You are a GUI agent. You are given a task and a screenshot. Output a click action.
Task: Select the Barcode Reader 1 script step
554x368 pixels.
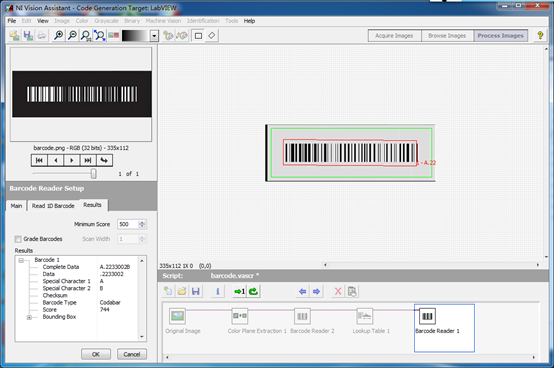point(444,328)
